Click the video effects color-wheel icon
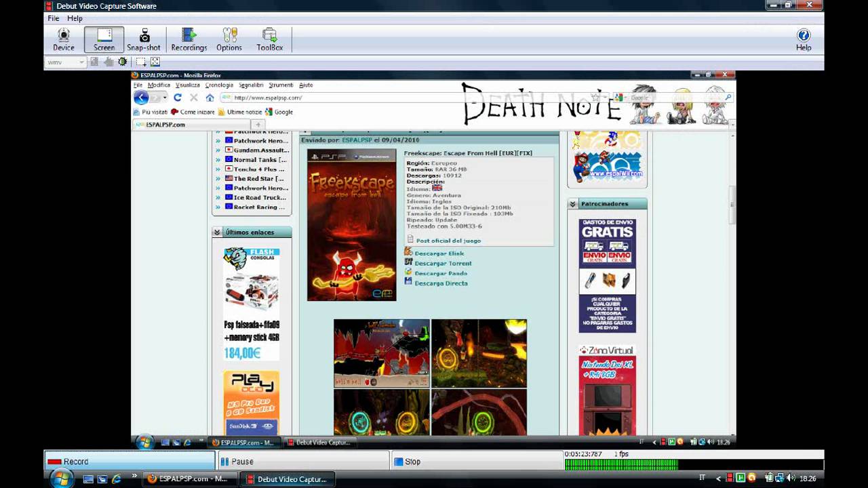This screenshot has height=488, width=868. coord(123,62)
